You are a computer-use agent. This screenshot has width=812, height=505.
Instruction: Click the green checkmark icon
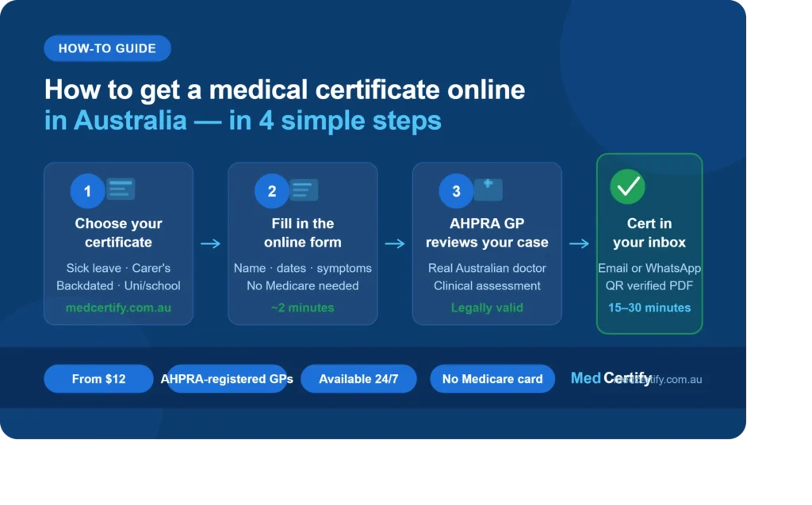(628, 186)
